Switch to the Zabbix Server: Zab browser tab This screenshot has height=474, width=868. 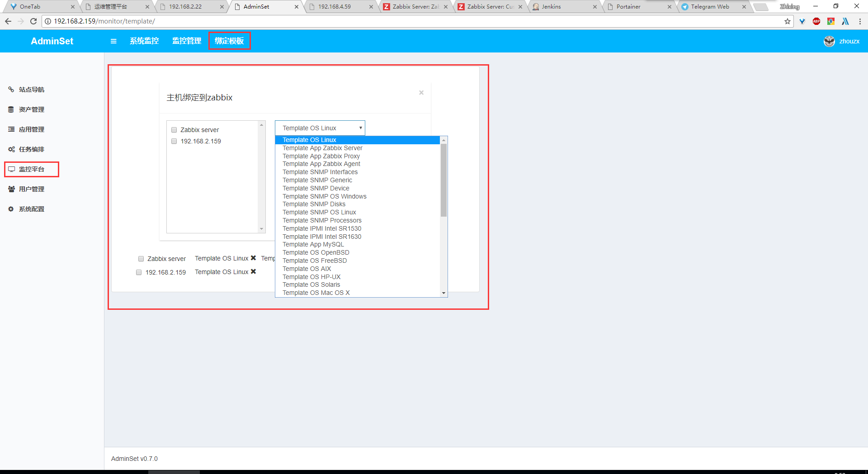pos(415,7)
